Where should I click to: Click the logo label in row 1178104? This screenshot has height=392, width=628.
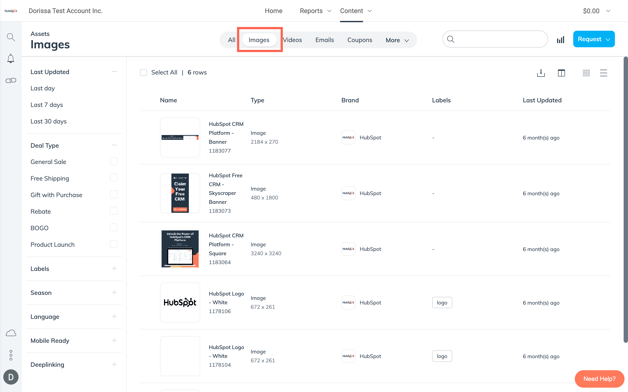tap(442, 356)
